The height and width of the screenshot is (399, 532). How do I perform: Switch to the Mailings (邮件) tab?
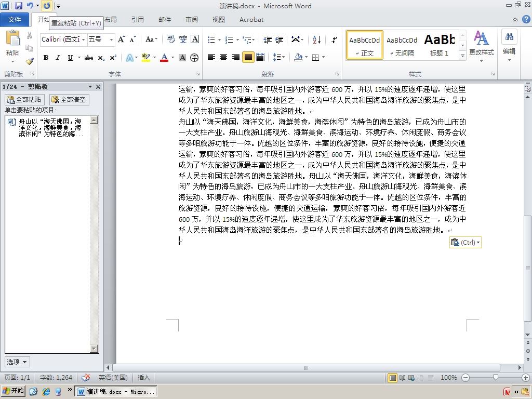165,20
